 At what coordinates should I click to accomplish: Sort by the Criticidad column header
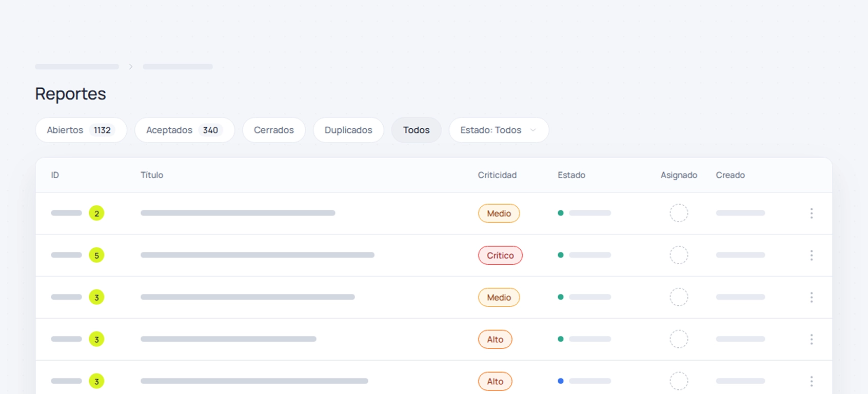tap(497, 175)
